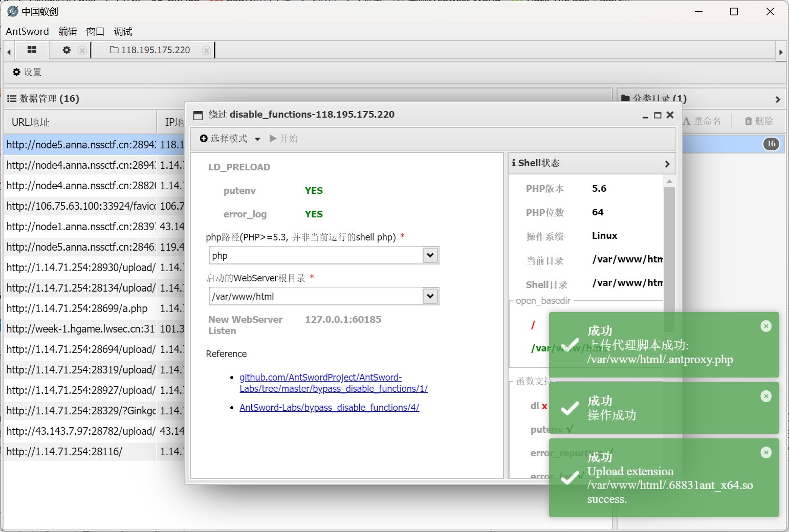Select row http://43.143.7.97:28782/upload/
This screenshot has height=532, width=789.
pyautogui.click(x=94, y=431)
